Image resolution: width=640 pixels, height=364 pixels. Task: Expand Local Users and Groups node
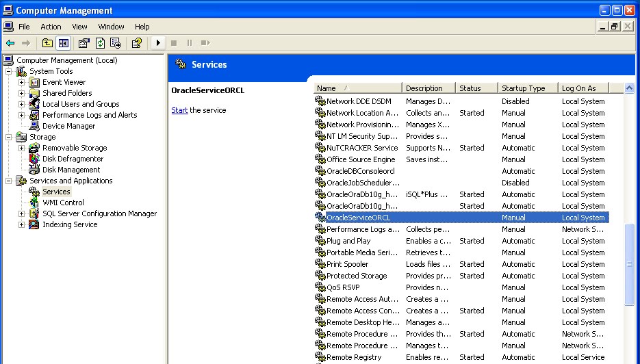[22, 105]
